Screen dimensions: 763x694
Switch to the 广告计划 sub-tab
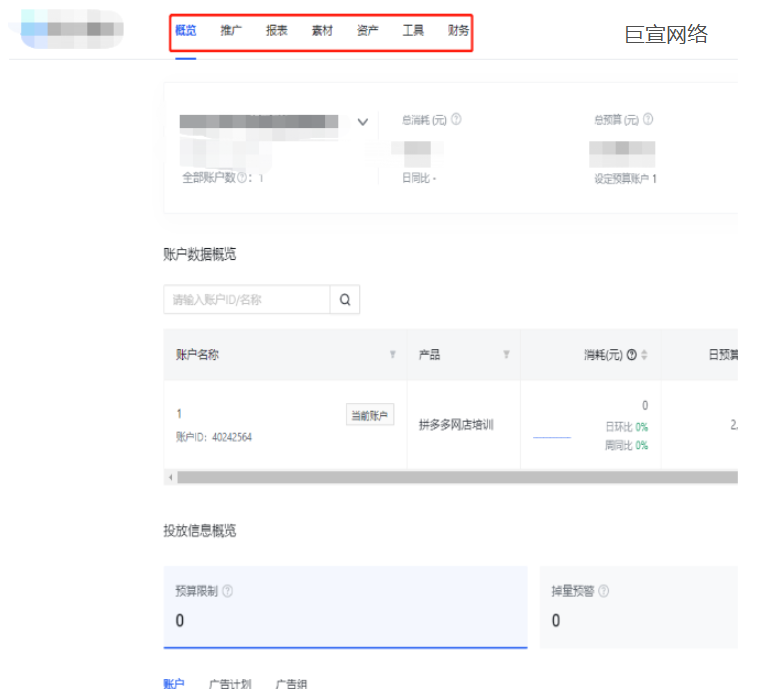click(230, 684)
